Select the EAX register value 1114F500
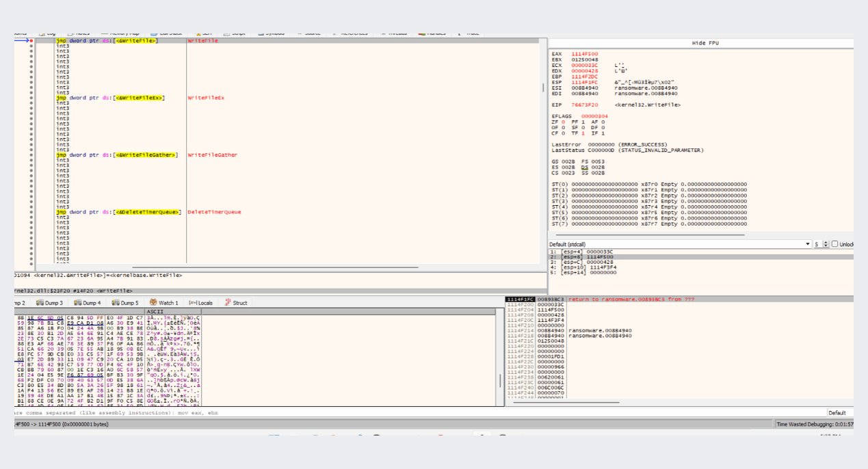This screenshot has width=868, height=469. click(585, 54)
